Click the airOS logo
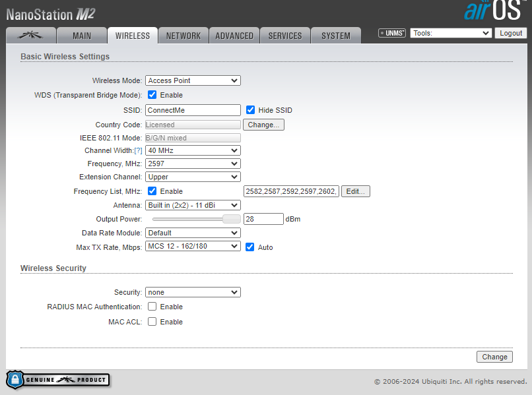The width and height of the screenshot is (532, 395). tap(494, 11)
